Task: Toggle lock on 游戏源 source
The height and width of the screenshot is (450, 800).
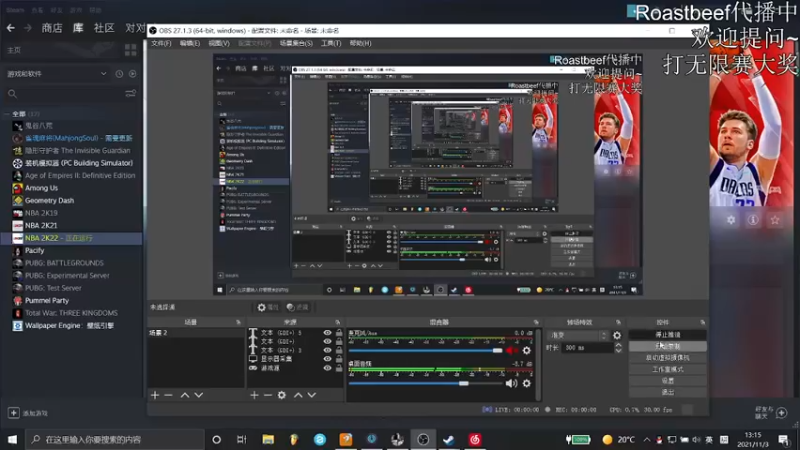Action: (339, 368)
